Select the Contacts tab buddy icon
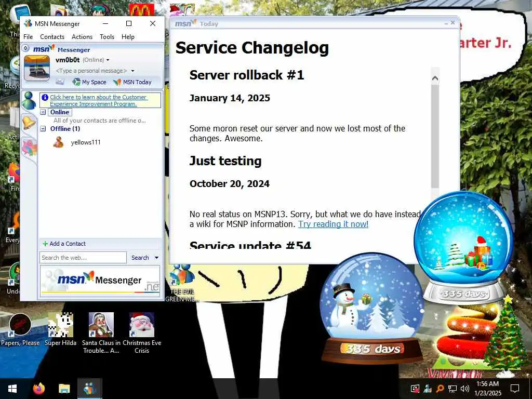532x399 pixels. click(29, 100)
